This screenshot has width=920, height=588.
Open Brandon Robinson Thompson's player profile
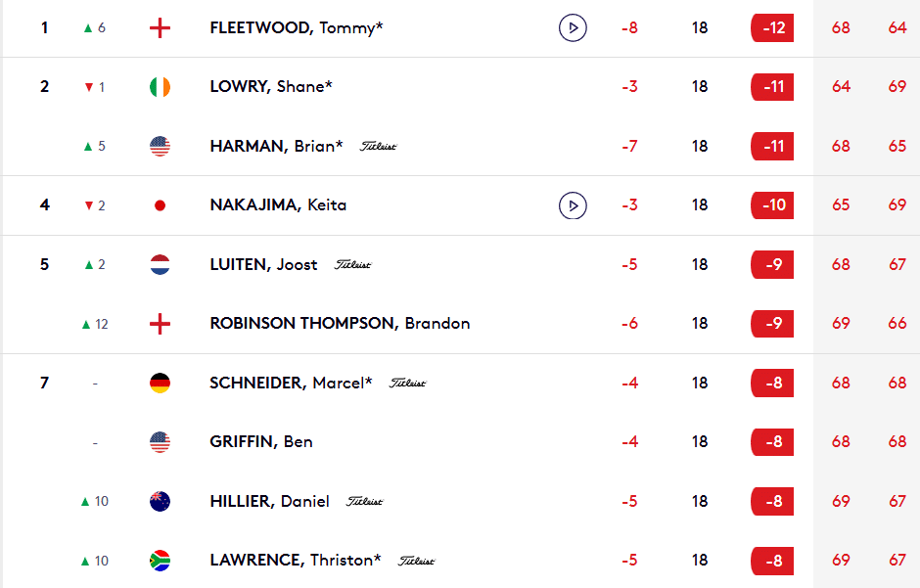340,324
